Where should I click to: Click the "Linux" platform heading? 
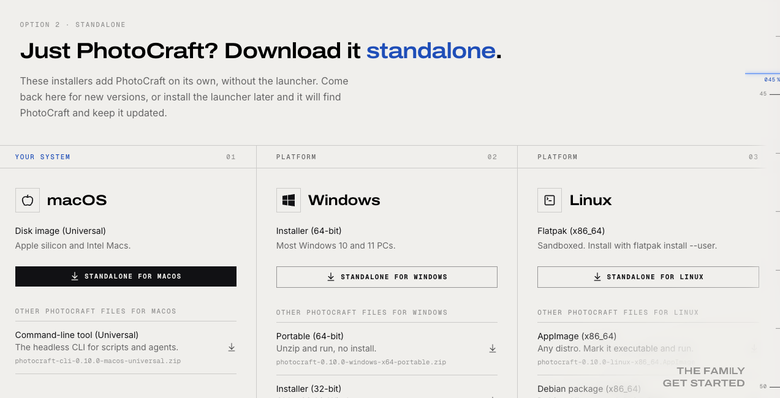[590, 200]
